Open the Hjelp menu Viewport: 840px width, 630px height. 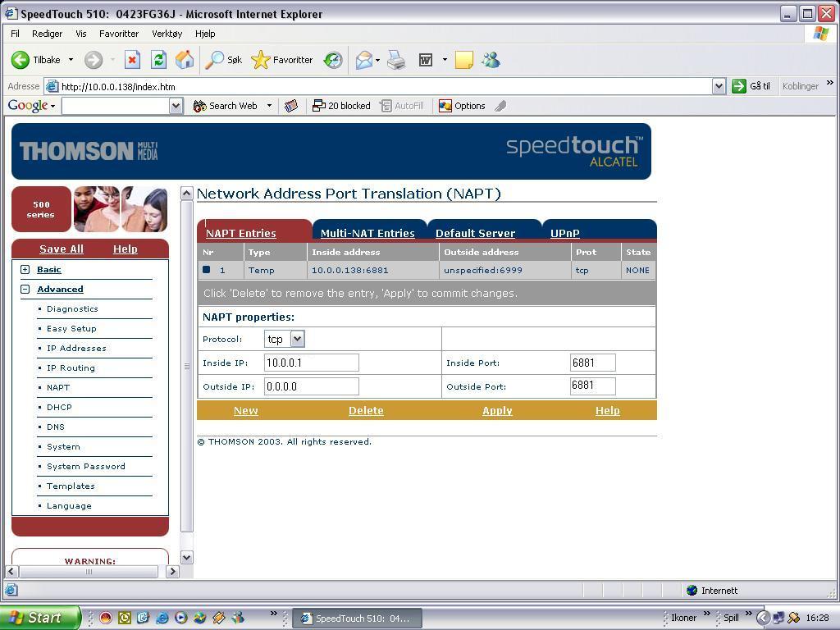pyautogui.click(x=205, y=34)
